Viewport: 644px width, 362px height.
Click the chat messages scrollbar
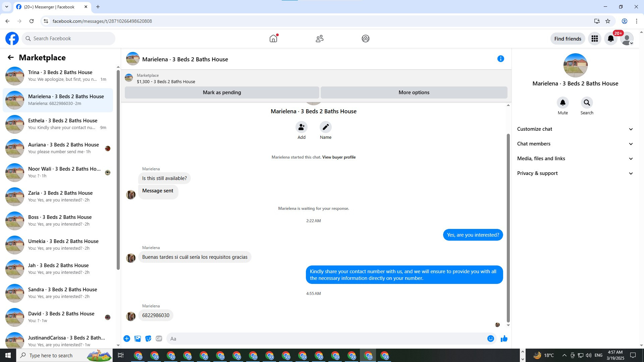[508, 228]
